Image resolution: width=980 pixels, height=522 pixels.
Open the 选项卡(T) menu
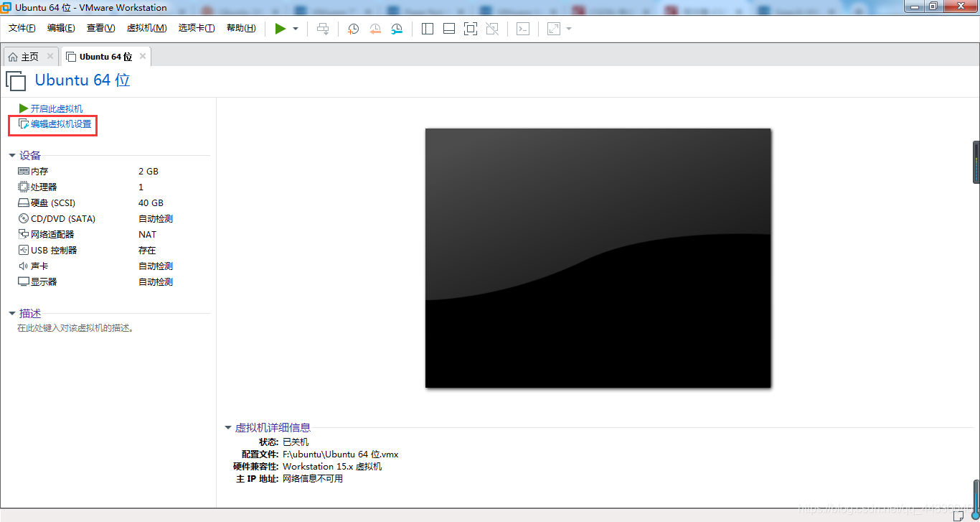(197, 28)
